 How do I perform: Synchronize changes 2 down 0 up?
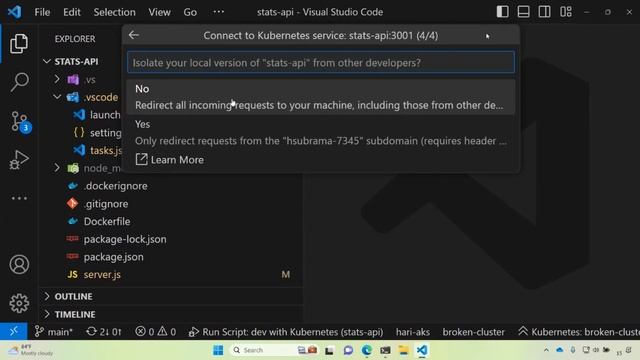[104, 332]
